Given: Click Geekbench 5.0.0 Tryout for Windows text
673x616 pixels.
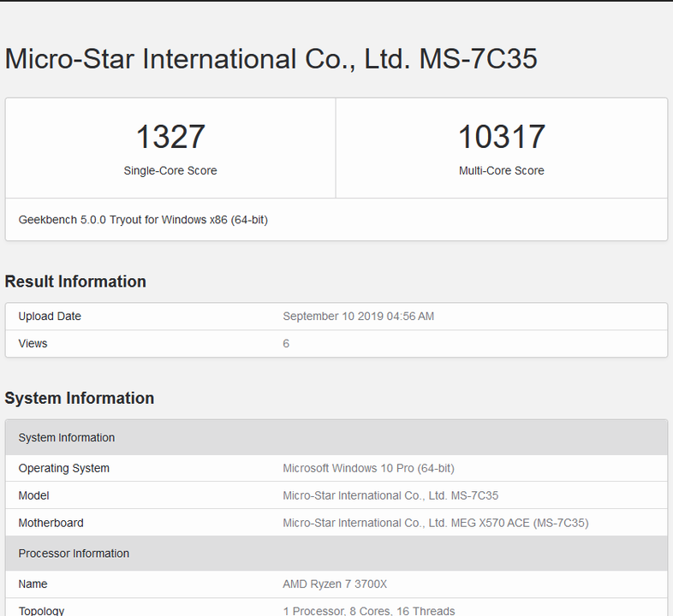Looking at the screenshot, I should tap(143, 220).
